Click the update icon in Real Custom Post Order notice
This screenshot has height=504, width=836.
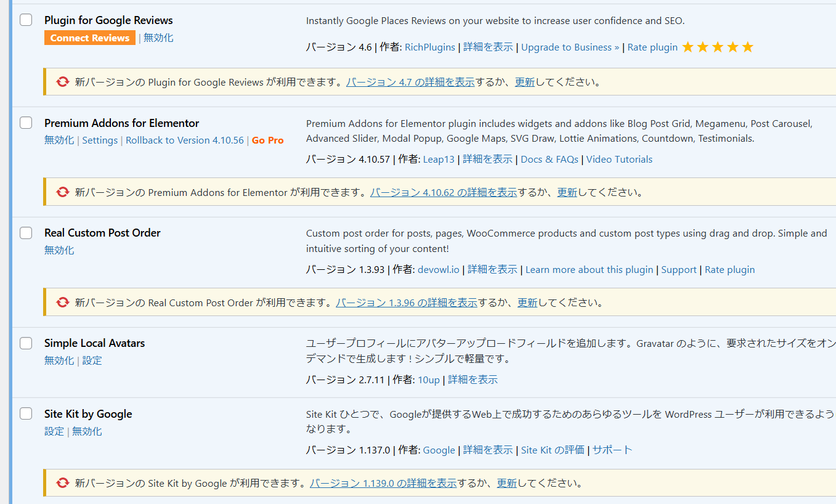62,303
